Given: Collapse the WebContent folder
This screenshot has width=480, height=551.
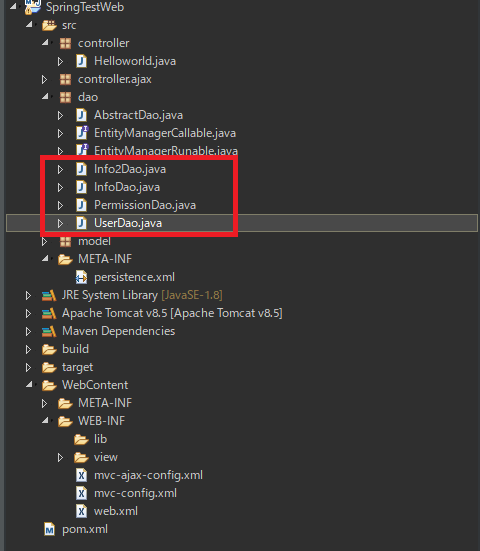Looking at the screenshot, I should pyautogui.click(x=29, y=384).
